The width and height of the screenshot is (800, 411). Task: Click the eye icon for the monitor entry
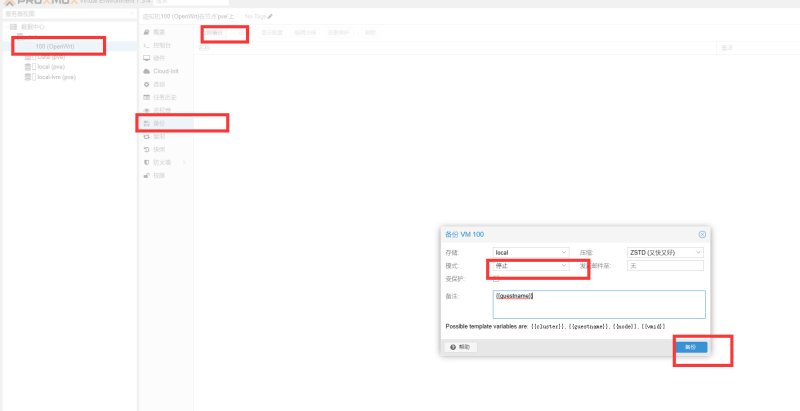[x=146, y=110]
